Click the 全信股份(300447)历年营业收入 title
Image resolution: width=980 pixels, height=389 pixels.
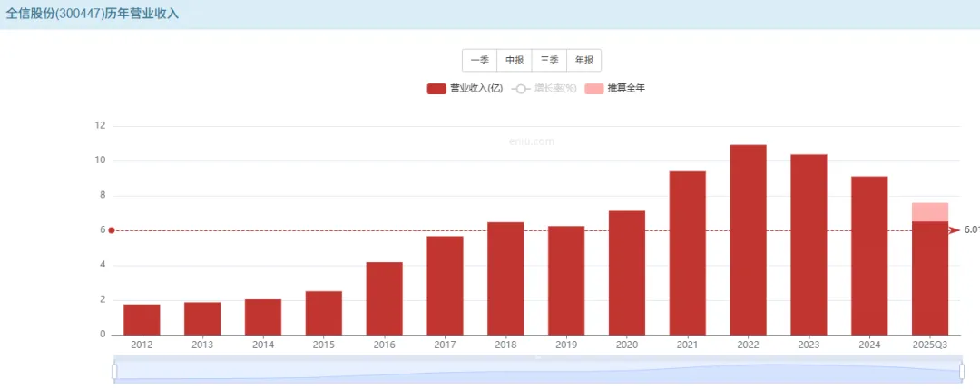93,14
